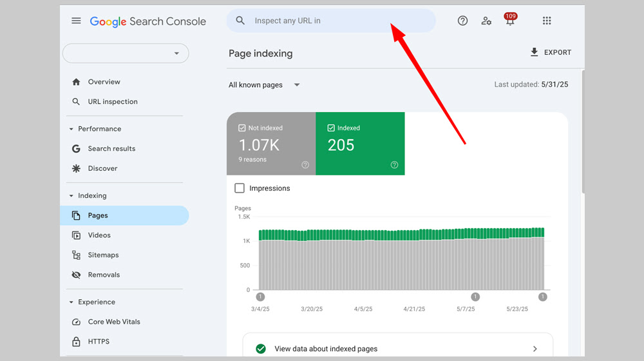Click the 3/20/25 axis label
This screenshot has width=644, height=361.
(312, 309)
